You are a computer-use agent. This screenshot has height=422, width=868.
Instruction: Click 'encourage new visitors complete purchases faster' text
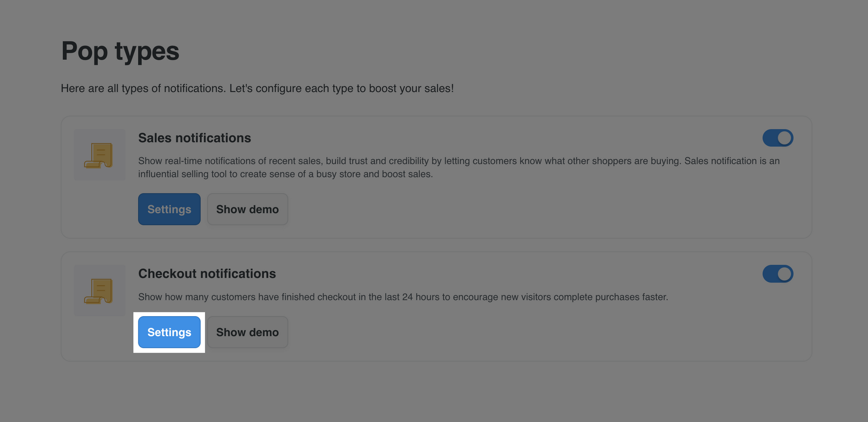pyautogui.click(x=560, y=297)
